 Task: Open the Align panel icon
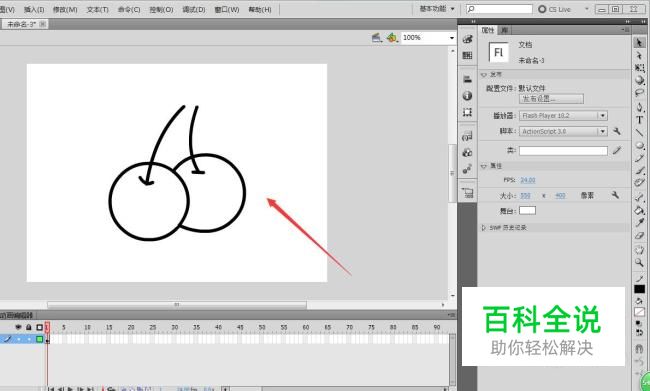coord(467,79)
